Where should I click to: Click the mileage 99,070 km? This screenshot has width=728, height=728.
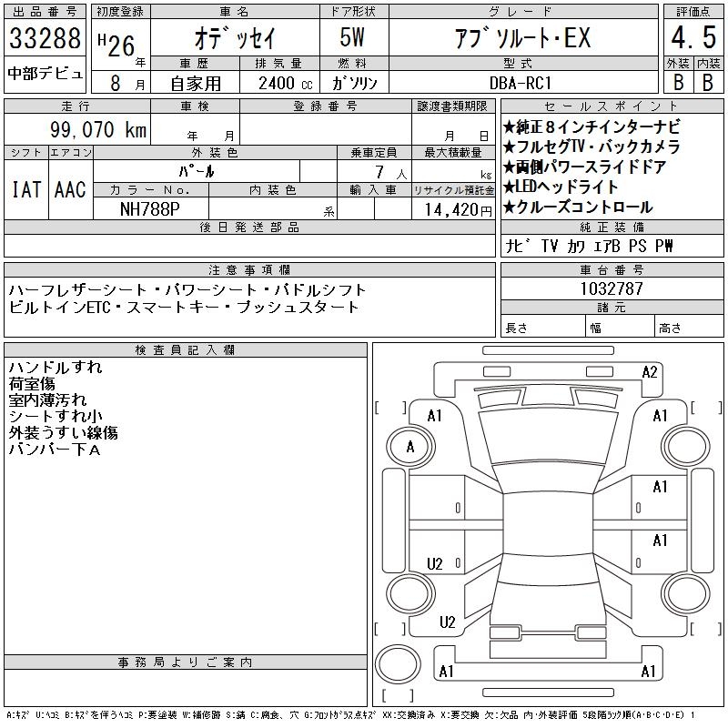tap(98, 129)
